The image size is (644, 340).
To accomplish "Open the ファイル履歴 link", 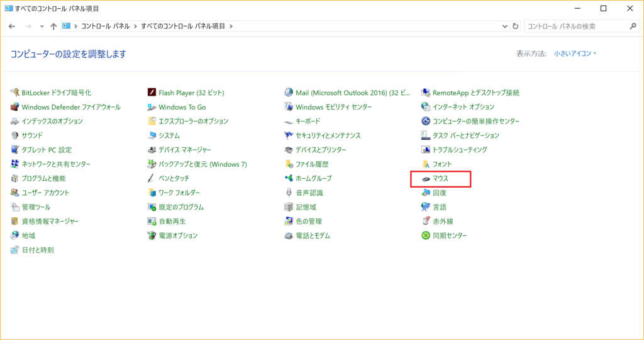I will (312, 164).
